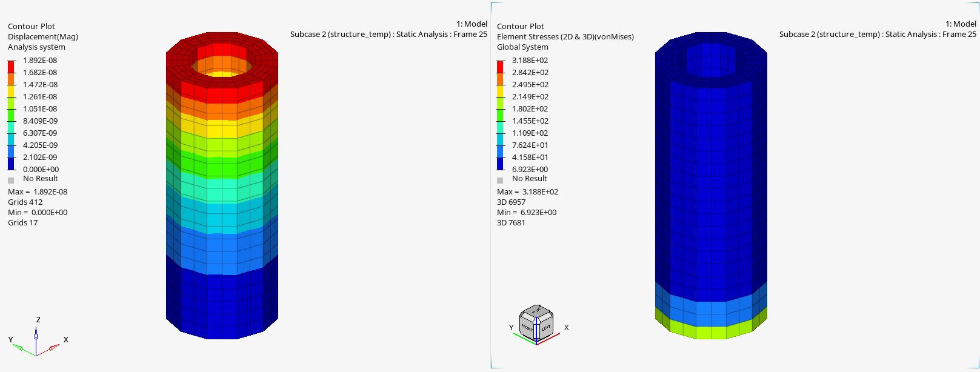This screenshot has height=372, width=980.
Task: Select the Displacement(Mag) legend title
Action: click(42, 37)
